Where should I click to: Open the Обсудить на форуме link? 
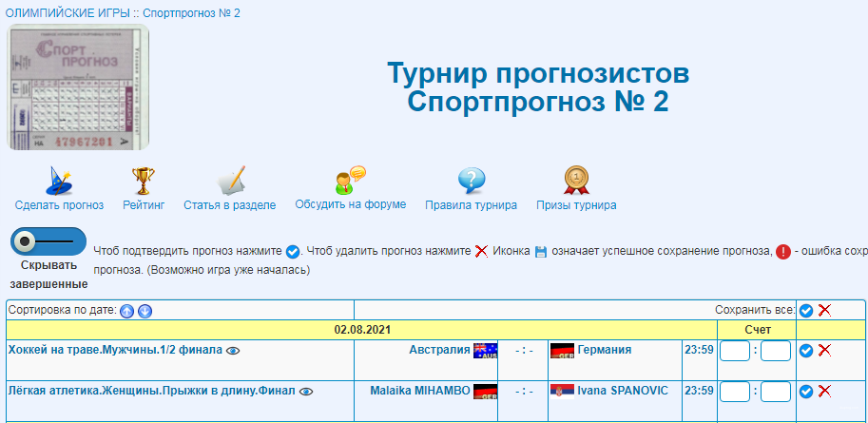tap(351, 204)
